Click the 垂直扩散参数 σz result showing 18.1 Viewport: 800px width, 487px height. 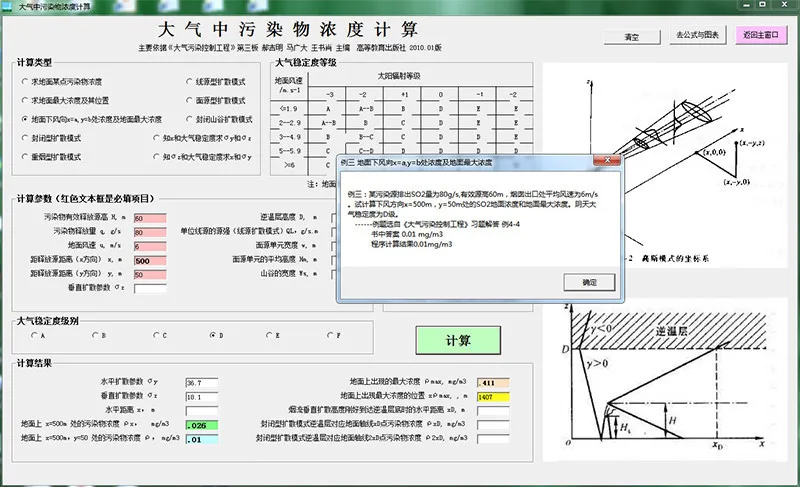coord(202,397)
